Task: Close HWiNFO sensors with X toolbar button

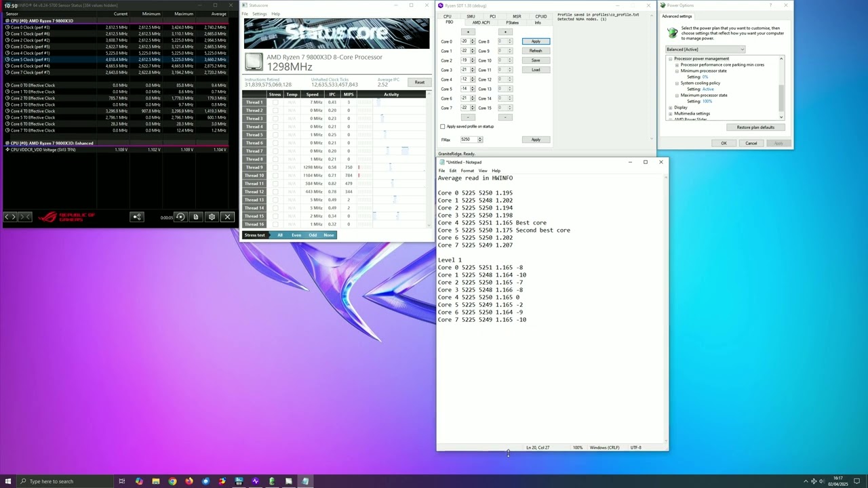Action: pos(228,217)
